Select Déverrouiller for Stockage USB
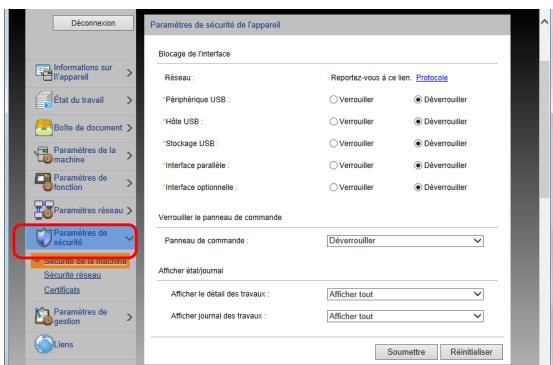553x365 pixels. 418,144
